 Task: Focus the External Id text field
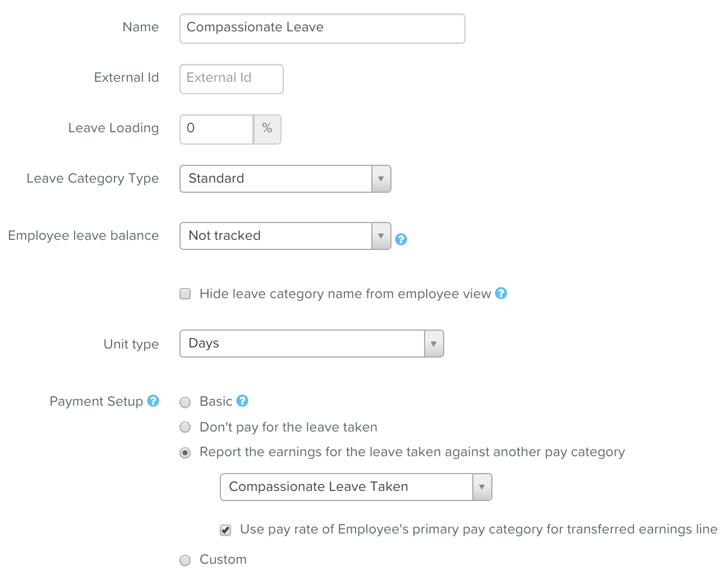tap(232, 79)
